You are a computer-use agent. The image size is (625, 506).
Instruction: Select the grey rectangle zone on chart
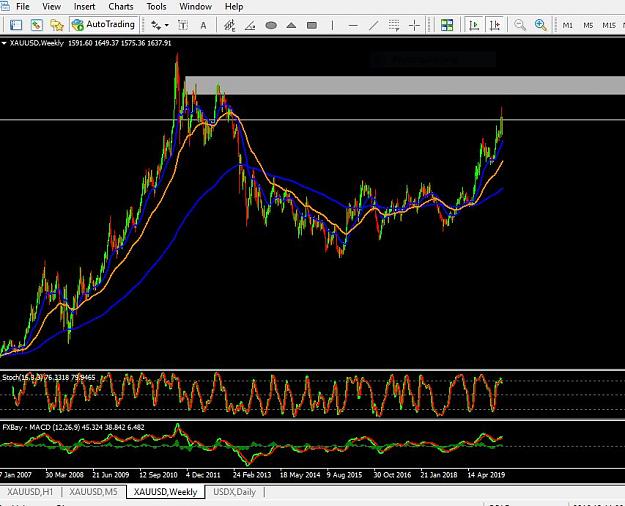tap(405, 85)
